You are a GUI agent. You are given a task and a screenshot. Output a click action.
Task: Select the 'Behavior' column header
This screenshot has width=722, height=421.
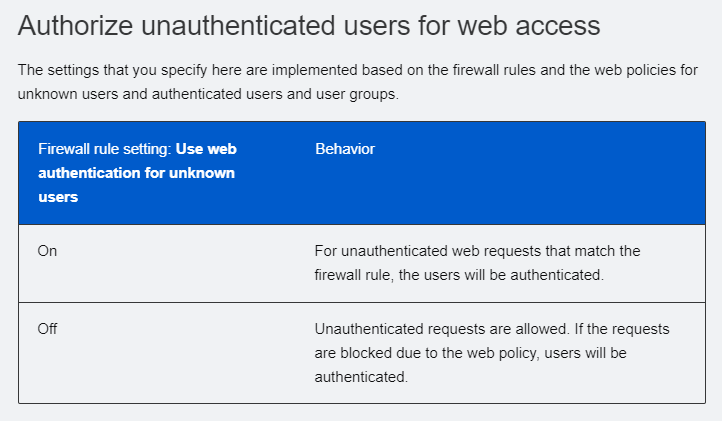click(x=345, y=149)
